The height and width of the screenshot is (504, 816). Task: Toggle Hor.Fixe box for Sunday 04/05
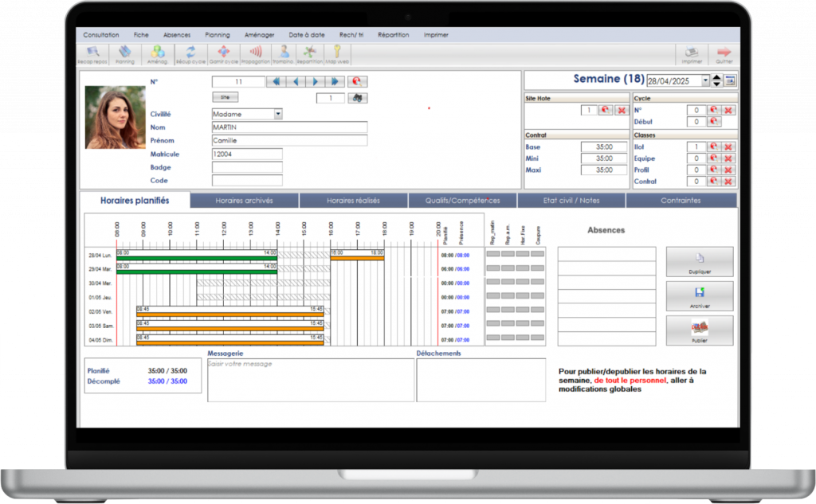523,338
